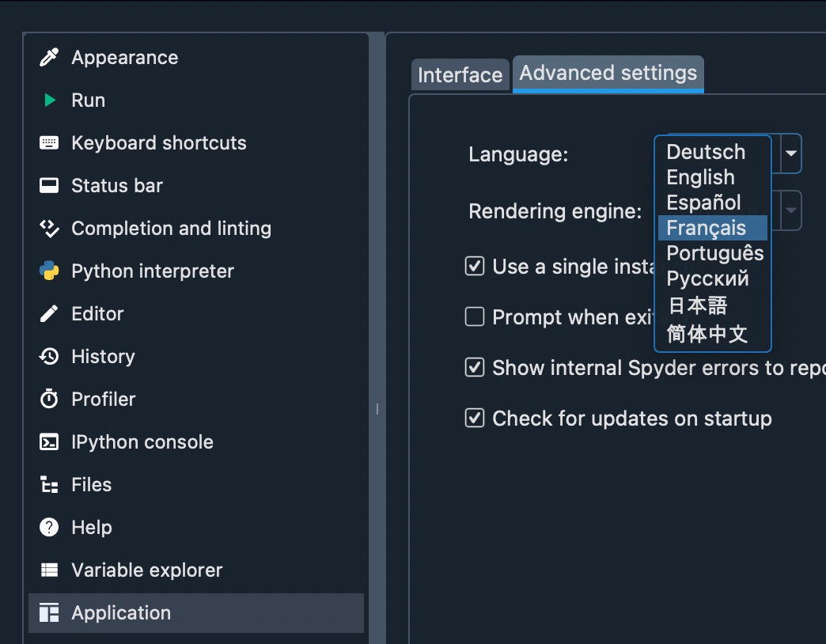826x644 pixels.
Task: Open Keyboard shortcuts via keyboard icon
Action: click(x=49, y=143)
